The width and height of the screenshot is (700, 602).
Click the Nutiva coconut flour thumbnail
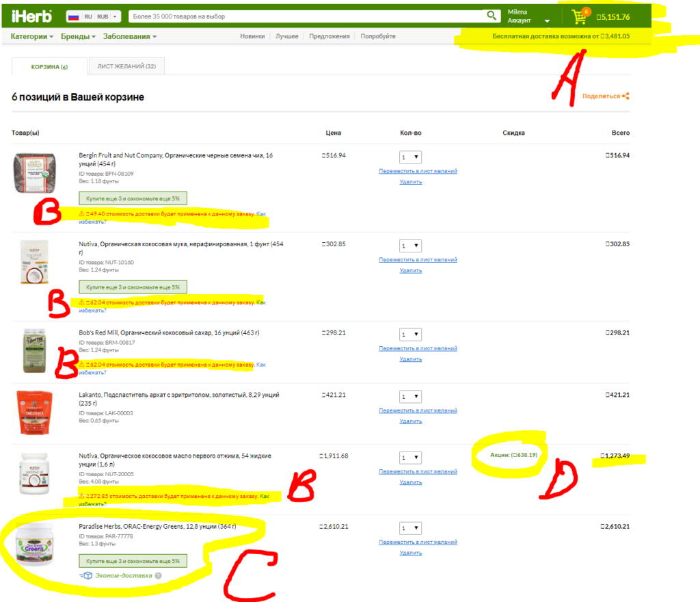click(34, 262)
